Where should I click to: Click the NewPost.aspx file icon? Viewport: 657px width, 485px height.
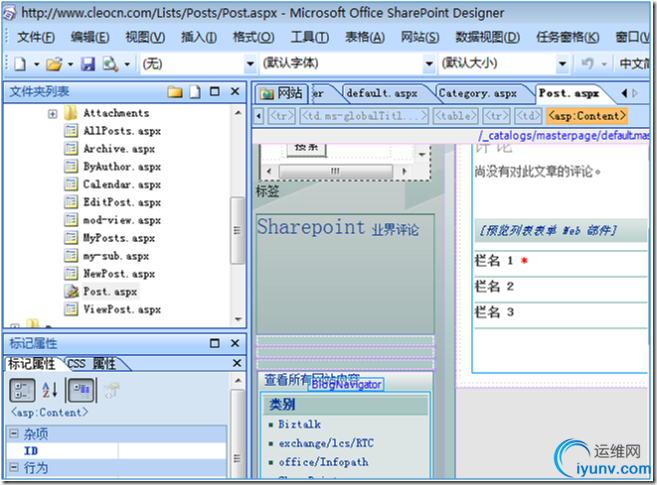[71, 274]
